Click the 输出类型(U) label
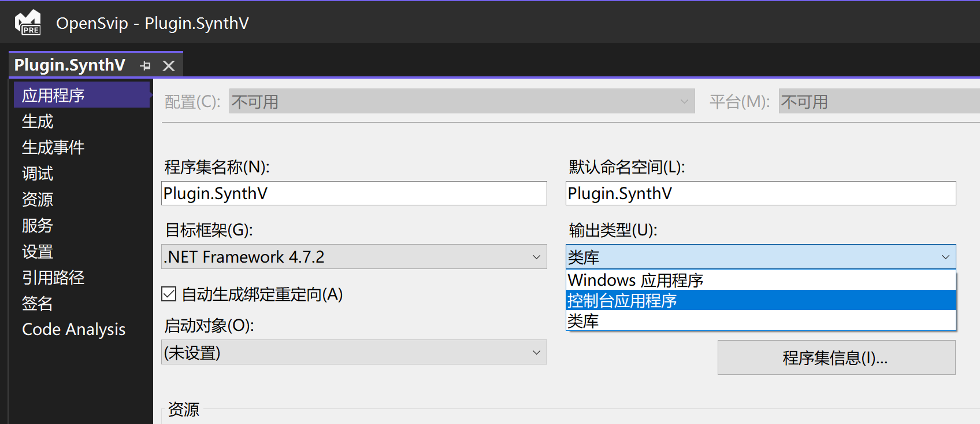 612,230
